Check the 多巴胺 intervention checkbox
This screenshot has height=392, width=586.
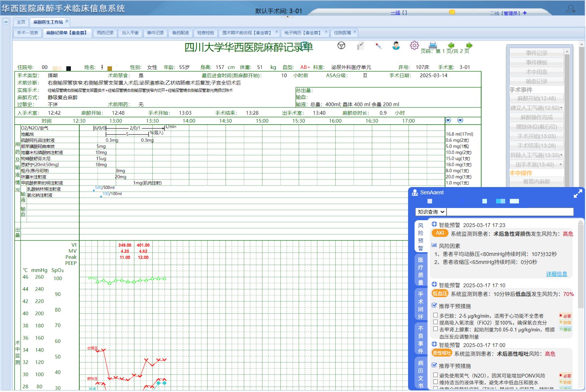435,316
